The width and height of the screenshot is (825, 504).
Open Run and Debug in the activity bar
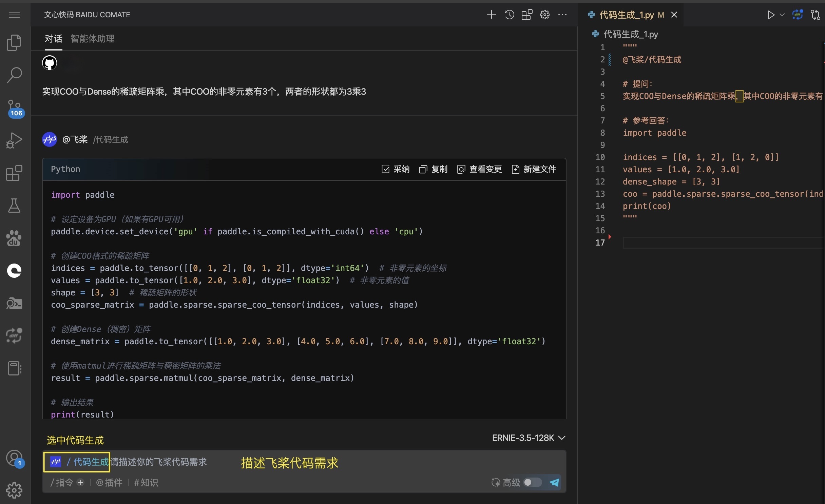[x=14, y=140]
